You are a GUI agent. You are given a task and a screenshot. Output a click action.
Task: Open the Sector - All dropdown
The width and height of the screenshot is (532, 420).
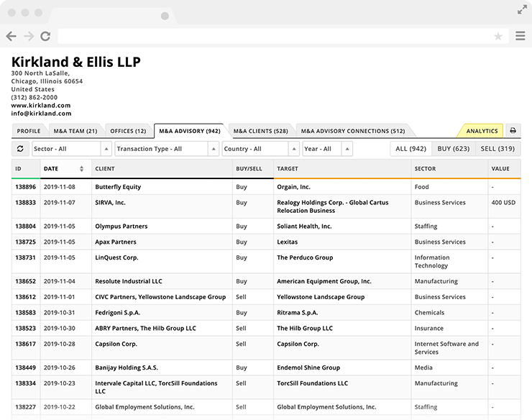point(72,149)
